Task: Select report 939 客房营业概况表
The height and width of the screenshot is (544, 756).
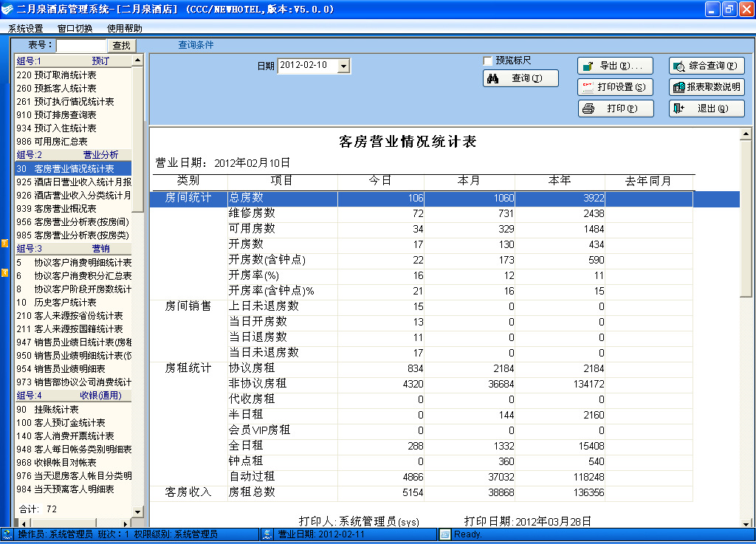Action: pos(73,209)
